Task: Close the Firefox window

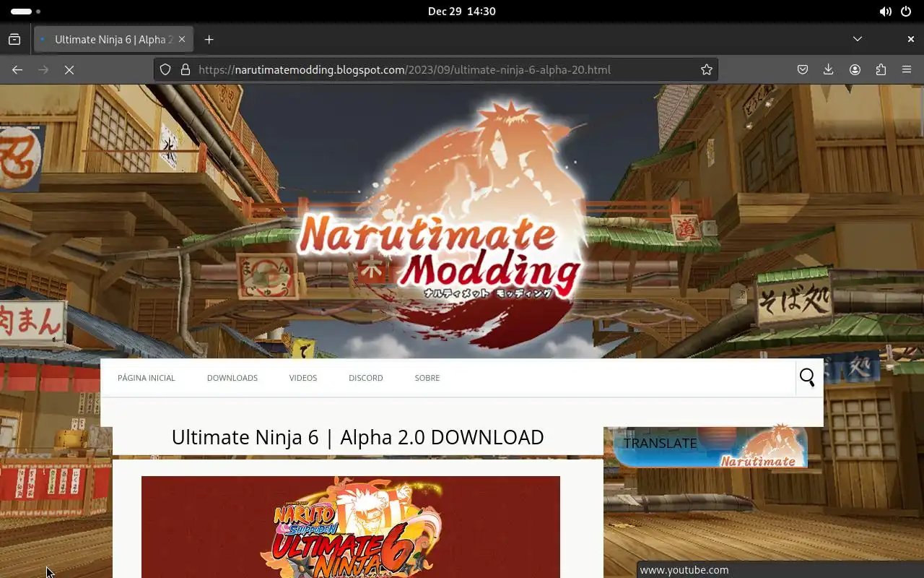Action: pos(911,39)
